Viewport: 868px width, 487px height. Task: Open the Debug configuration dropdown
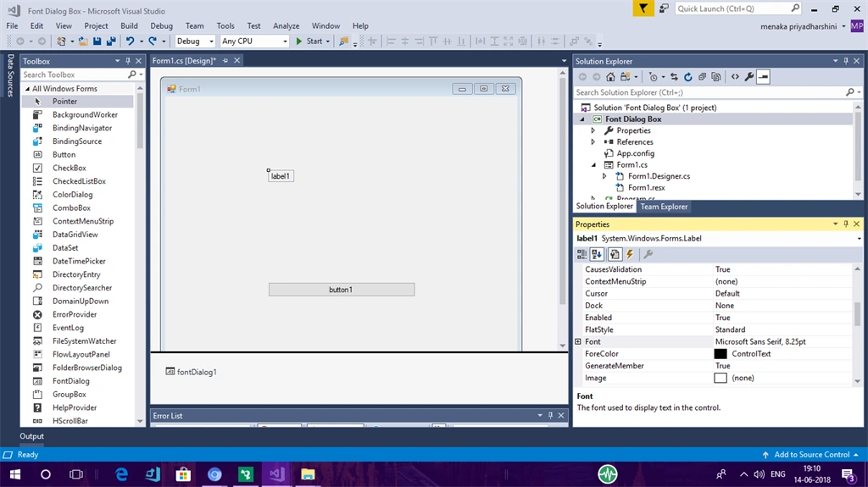pyautogui.click(x=195, y=41)
